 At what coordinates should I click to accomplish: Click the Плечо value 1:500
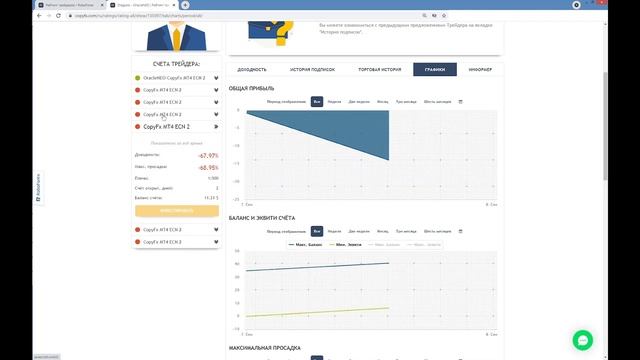(x=213, y=178)
